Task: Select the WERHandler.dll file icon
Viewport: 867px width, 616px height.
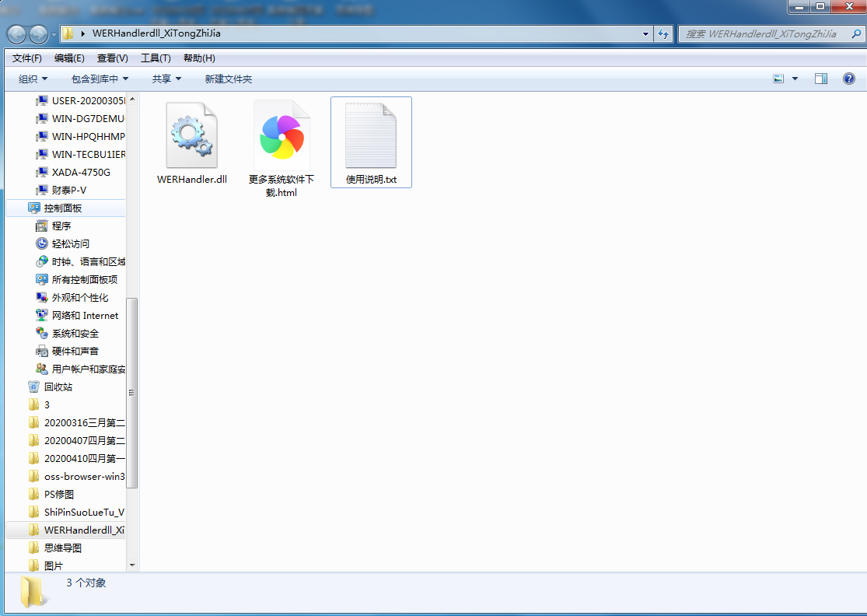Action: (x=192, y=135)
